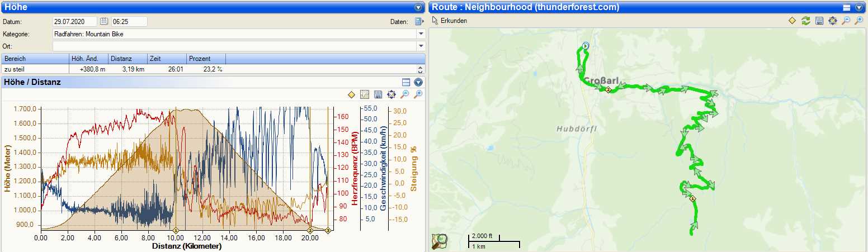Save the route map with disk icon

[x=819, y=21]
